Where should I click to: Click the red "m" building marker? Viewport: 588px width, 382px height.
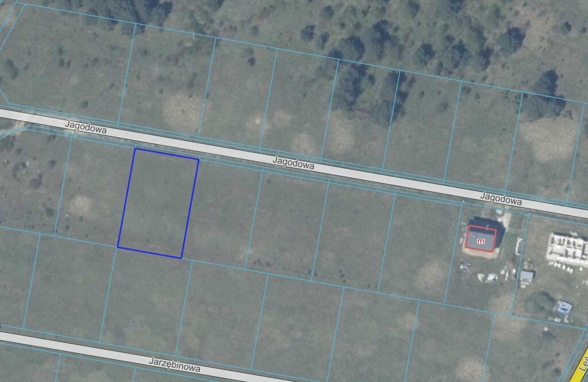(x=481, y=241)
